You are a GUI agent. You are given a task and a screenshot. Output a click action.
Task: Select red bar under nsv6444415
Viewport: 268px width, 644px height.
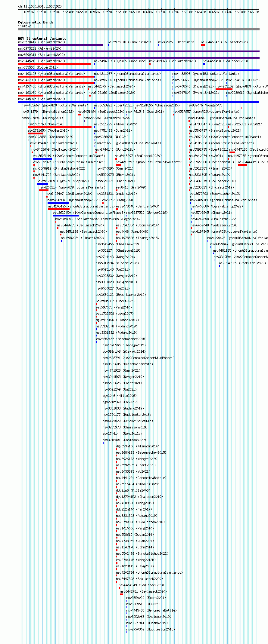[243, 165]
